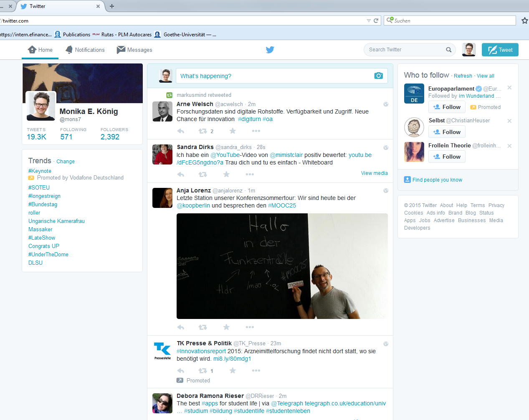Open the blackboard photo in Anja Lorenz's tweet

[x=282, y=266]
